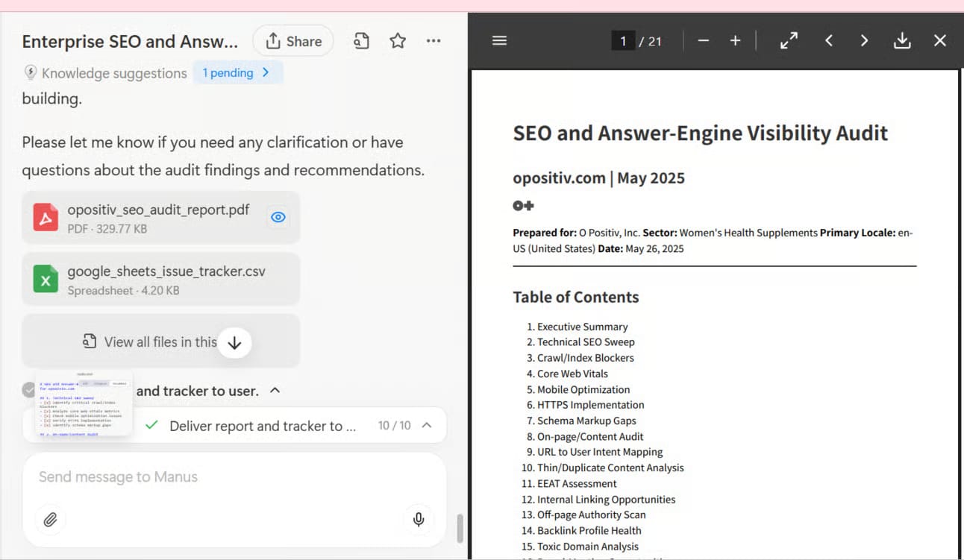964x560 pixels.
Task: Click the Share button
Action: coord(293,41)
